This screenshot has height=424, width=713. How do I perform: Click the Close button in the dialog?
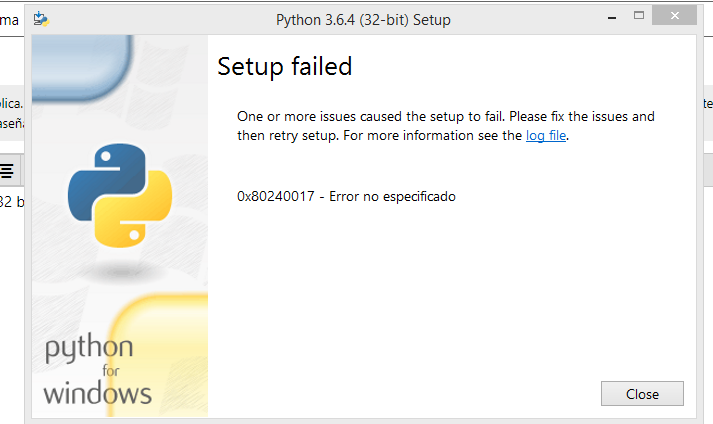[642, 394]
